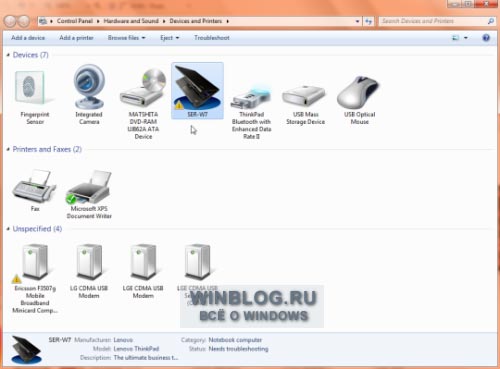Click Troubleshoot in the toolbar

(x=212, y=38)
